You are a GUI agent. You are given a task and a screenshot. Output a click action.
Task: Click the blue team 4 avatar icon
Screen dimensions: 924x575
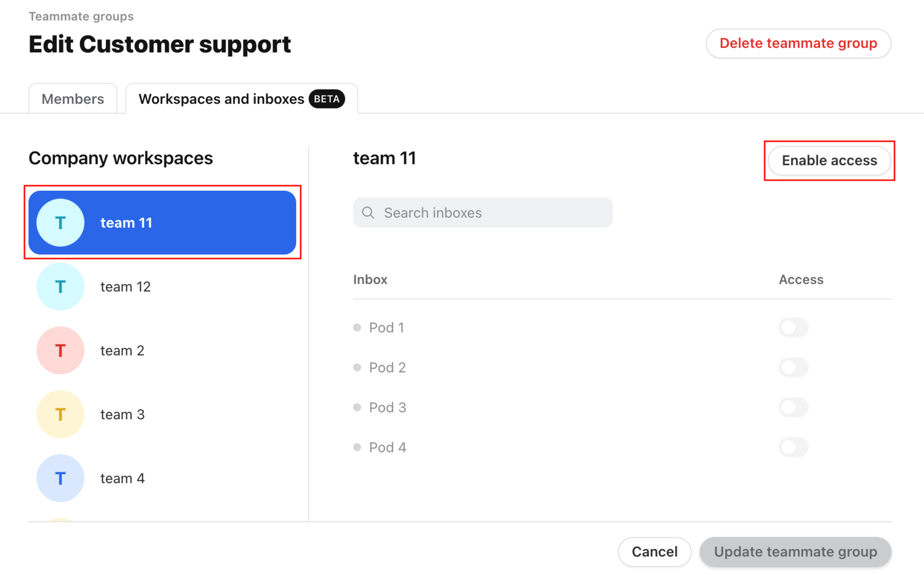click(60, 478)
